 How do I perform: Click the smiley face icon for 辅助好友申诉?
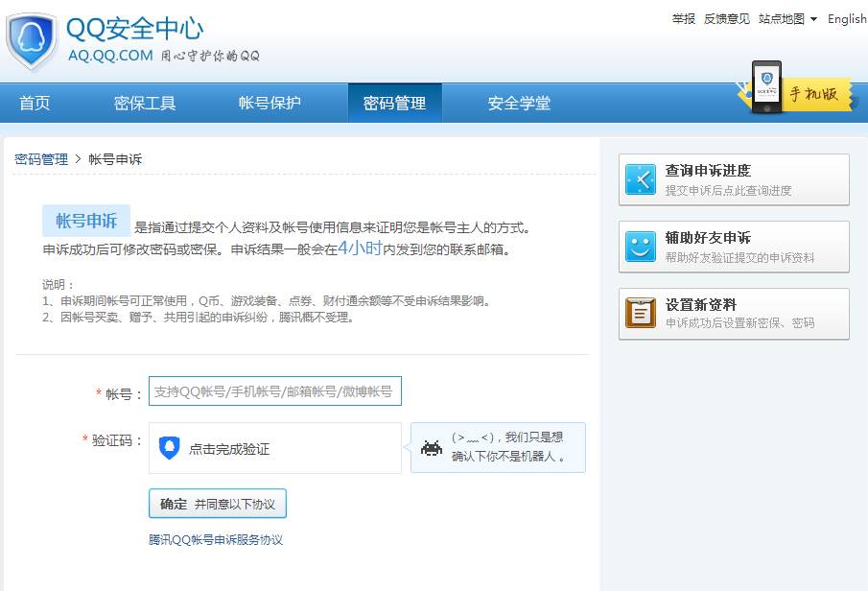pos(641,246)
